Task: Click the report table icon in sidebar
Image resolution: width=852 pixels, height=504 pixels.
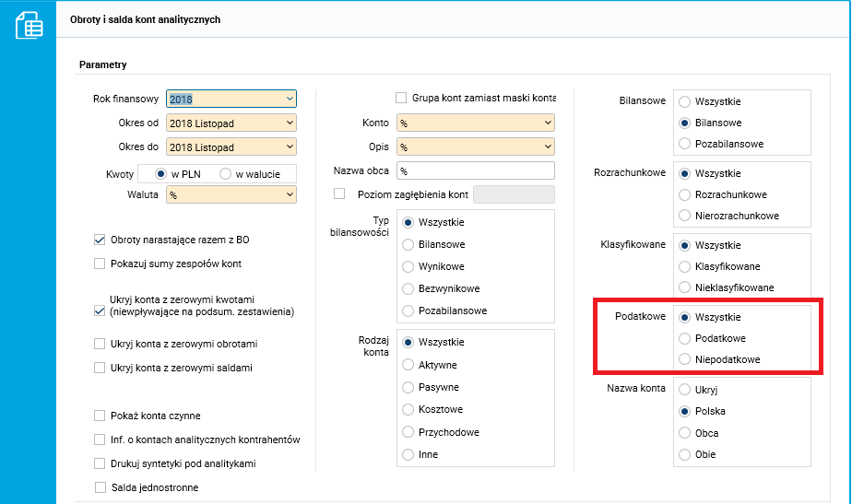Action: point(29,25)
